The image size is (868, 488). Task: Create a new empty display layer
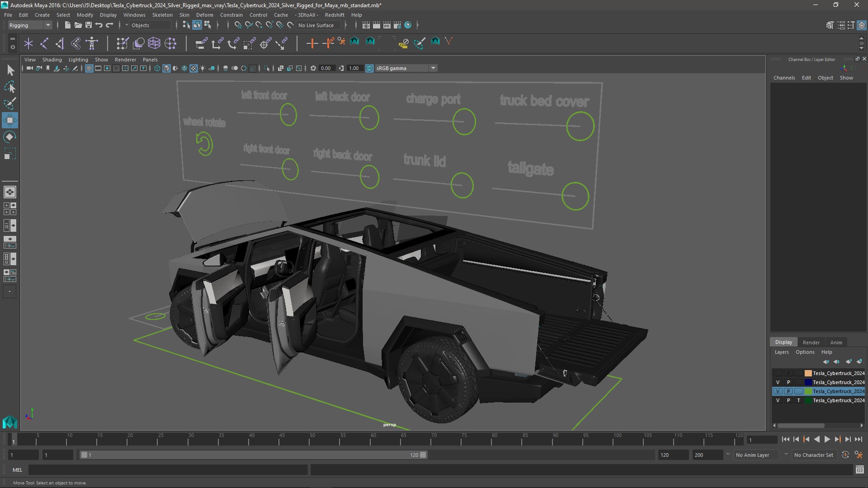(x=849, y=361)
